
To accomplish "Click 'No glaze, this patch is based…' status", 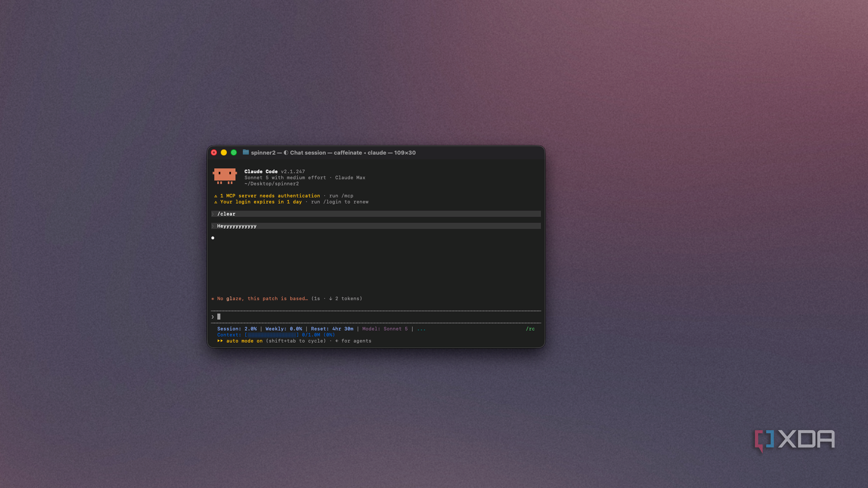I will pyautogui.click(x=263, y=299).
